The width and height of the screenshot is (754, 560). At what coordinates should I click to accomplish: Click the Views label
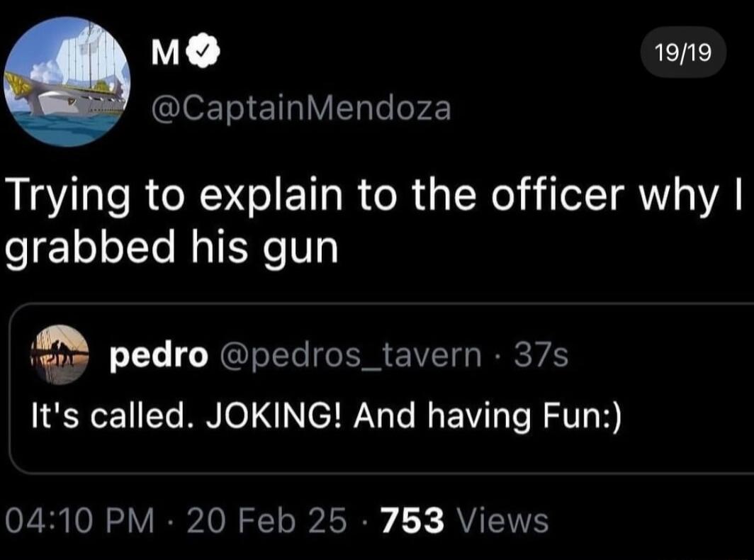point(502,521)
